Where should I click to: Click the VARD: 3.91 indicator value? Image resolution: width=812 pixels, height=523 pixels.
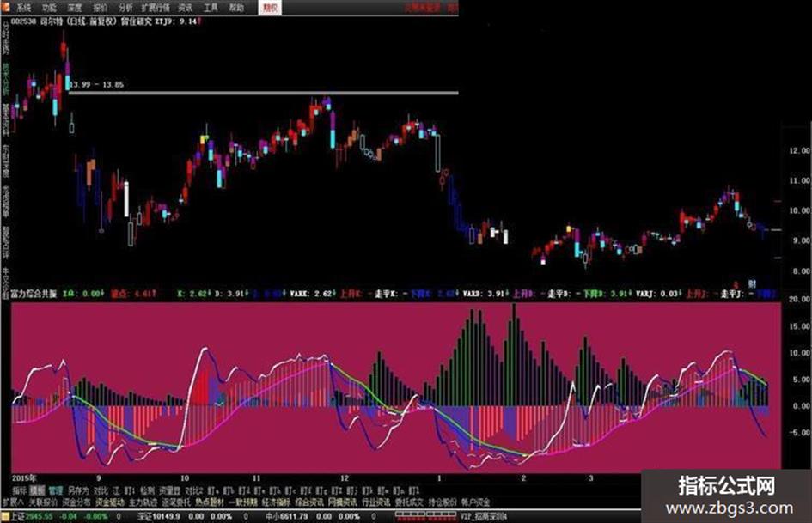pyautogui.click(x=485, y=294)
